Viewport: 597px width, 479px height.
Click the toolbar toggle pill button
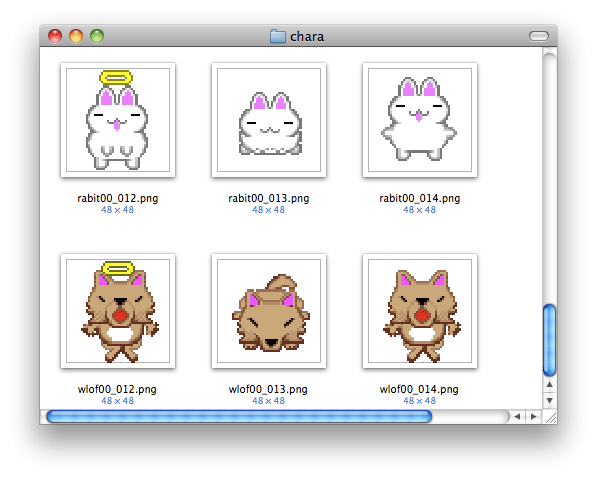coord(539,36)
